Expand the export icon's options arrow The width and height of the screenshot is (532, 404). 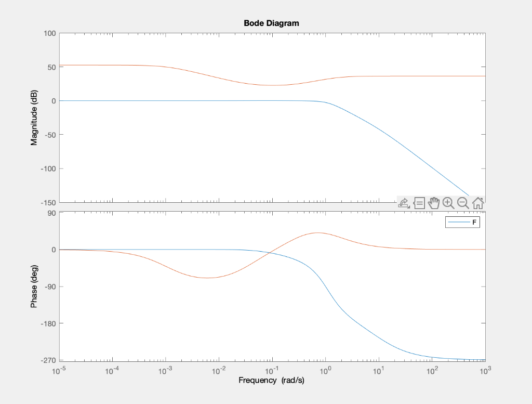408,206
